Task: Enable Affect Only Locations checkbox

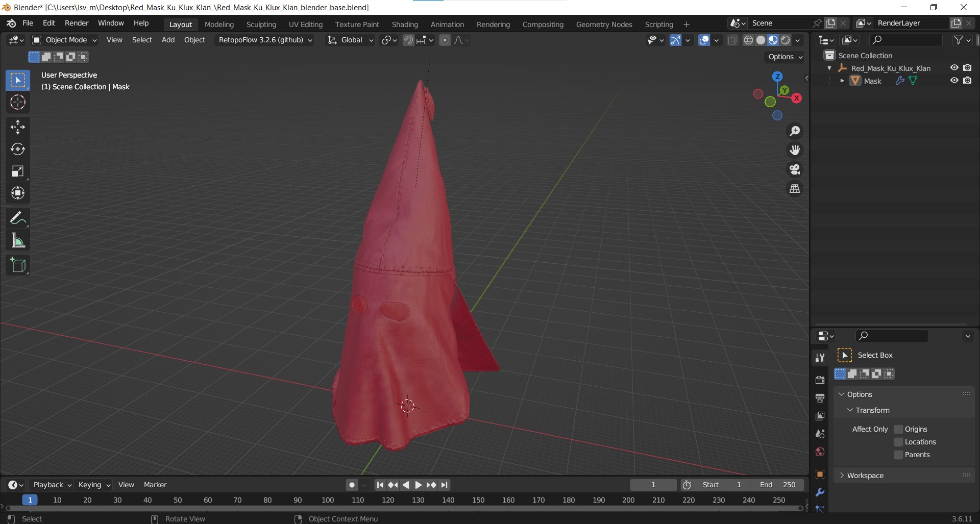Action: 899,442
